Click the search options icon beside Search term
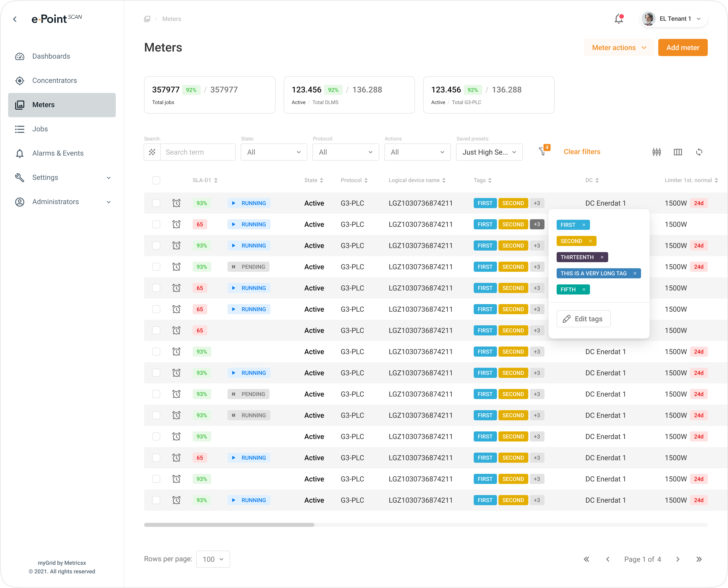Viewport: 728px width, 588px height. (152, 152)
